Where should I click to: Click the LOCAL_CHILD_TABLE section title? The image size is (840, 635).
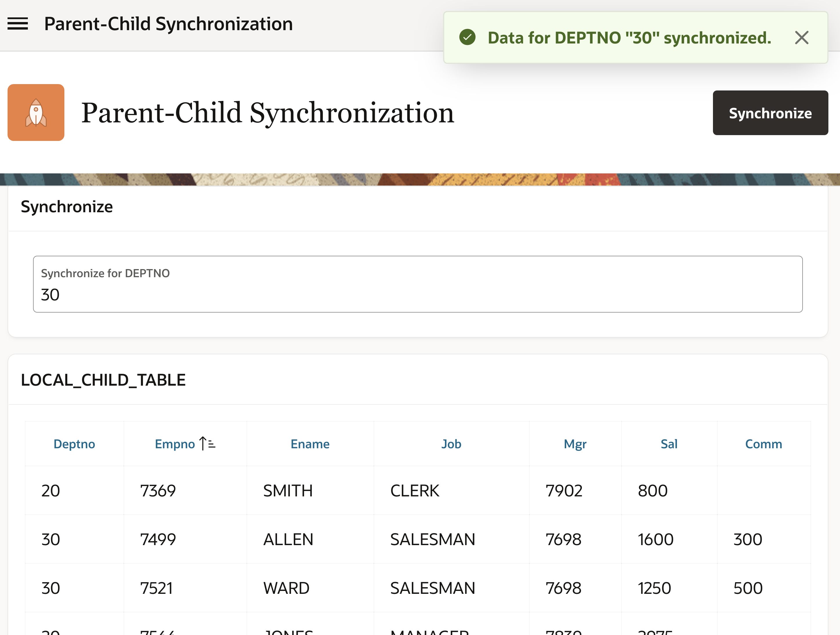click(104, 379)
